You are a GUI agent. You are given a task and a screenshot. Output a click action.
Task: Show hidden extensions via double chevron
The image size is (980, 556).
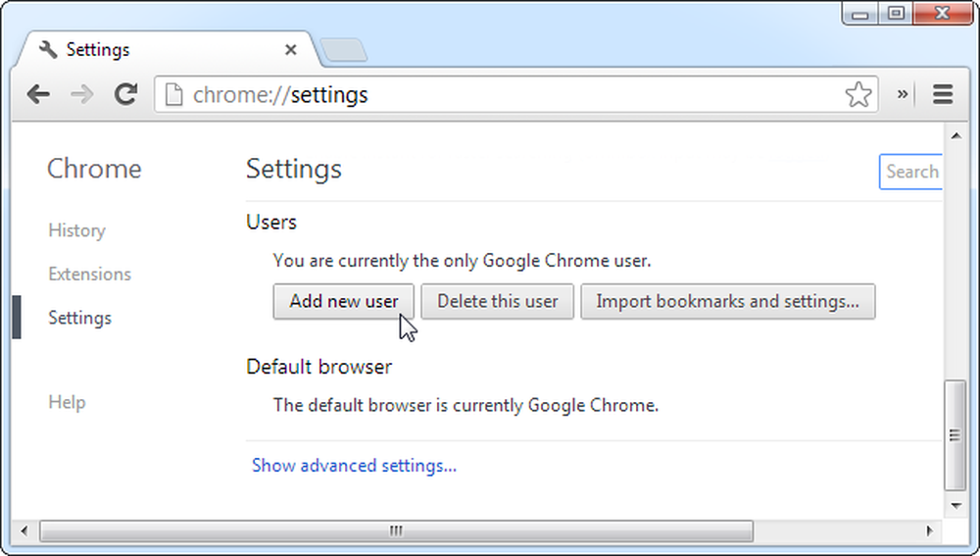(903, 94)
